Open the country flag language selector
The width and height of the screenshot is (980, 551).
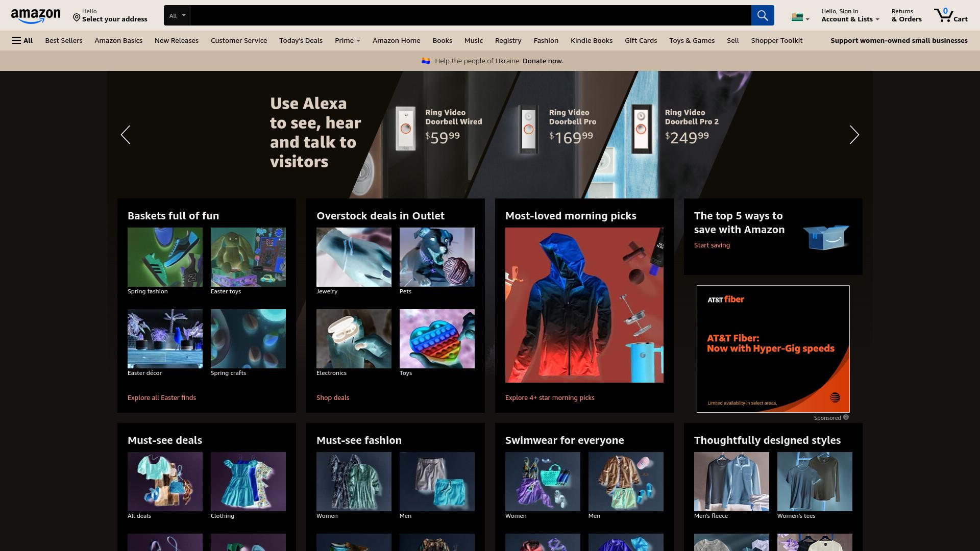click(800, 18)
